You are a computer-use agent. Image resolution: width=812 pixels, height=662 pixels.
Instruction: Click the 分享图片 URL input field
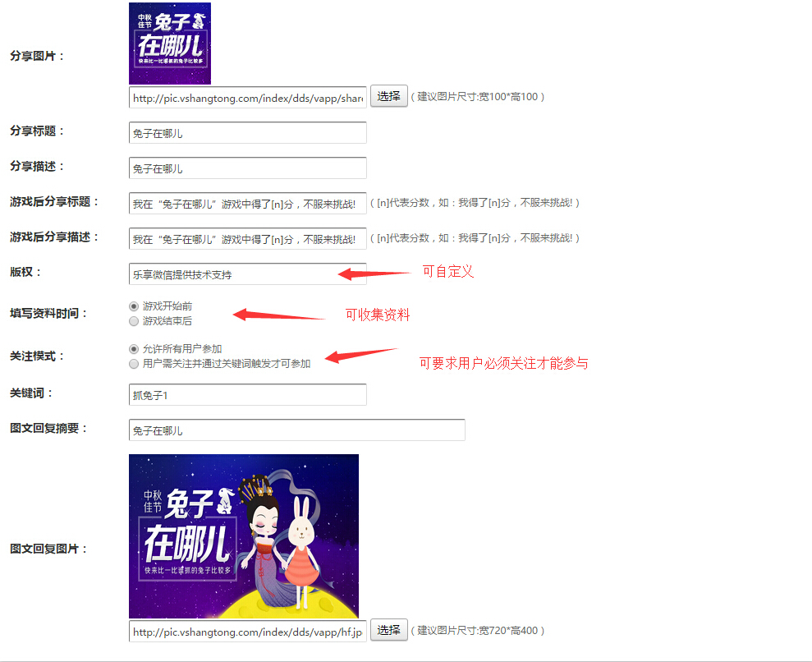[x=247, y=98]
